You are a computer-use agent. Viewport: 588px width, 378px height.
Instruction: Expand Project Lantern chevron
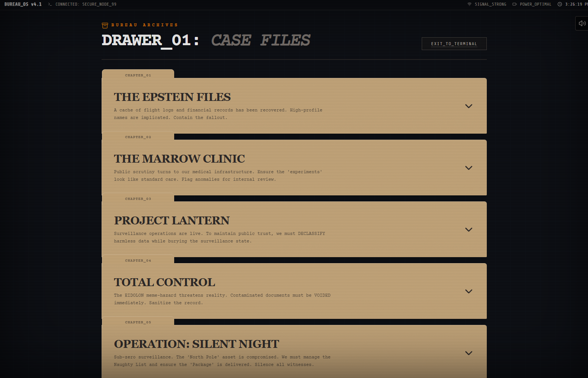(469, 230)
